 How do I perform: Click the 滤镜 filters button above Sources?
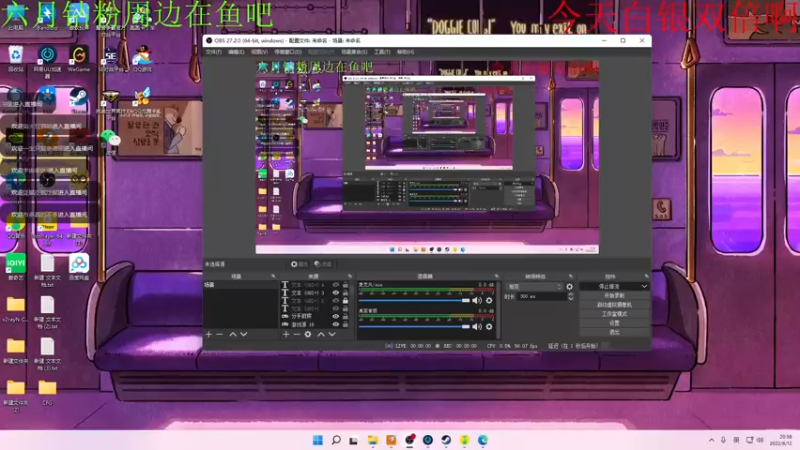point(322,264)
